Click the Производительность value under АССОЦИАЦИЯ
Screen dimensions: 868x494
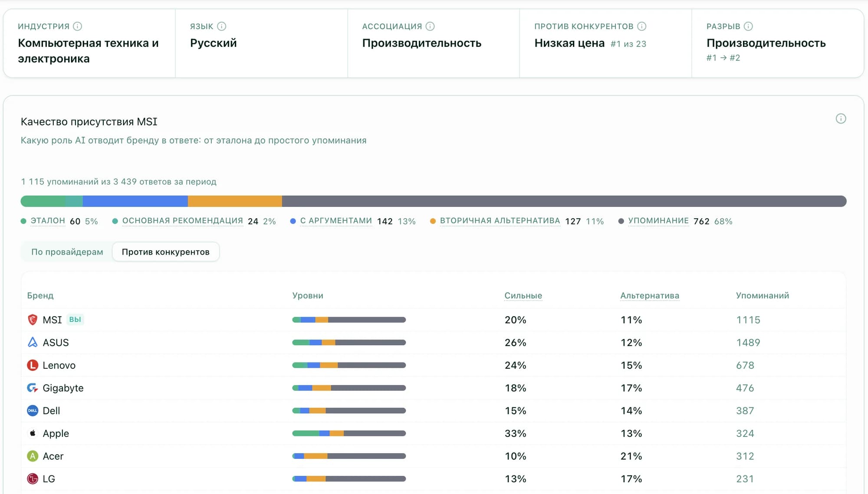click(422, 43)
